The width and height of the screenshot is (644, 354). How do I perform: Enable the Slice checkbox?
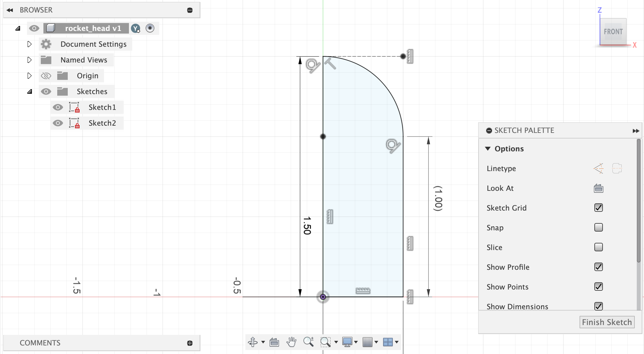point(599,247)
